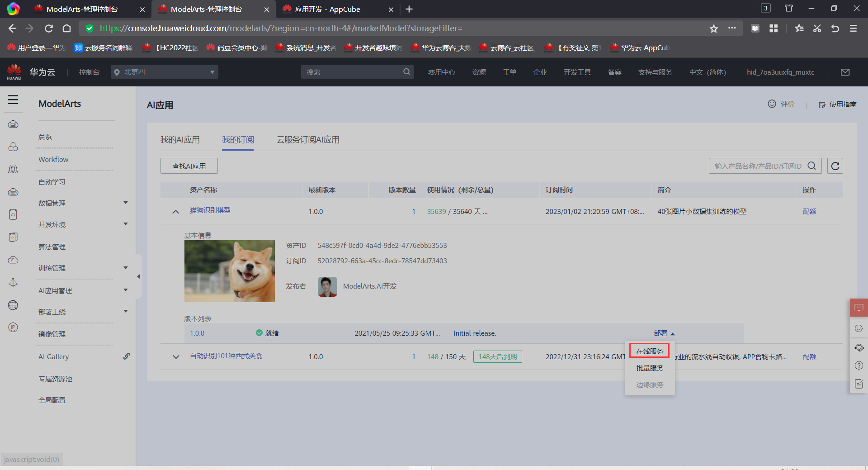Screen dimensions: 868x470
Task: Click the browser back arrow
Action: [x=12, y=28]
